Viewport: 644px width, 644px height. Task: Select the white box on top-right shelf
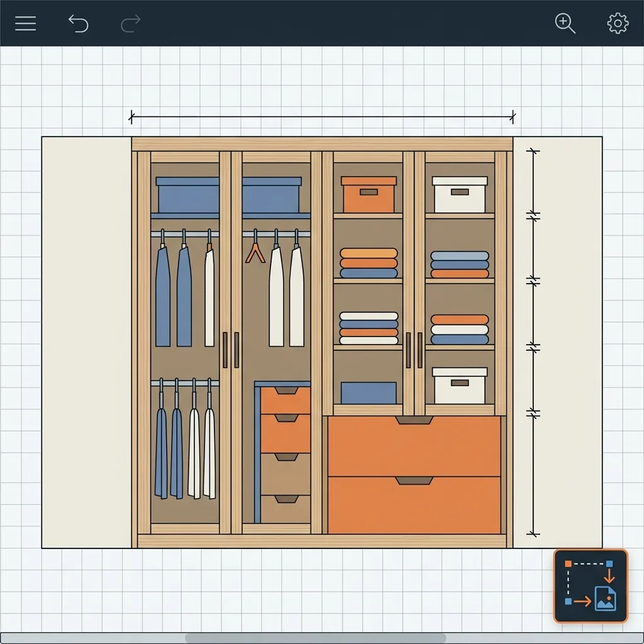[x=460, y=194]
